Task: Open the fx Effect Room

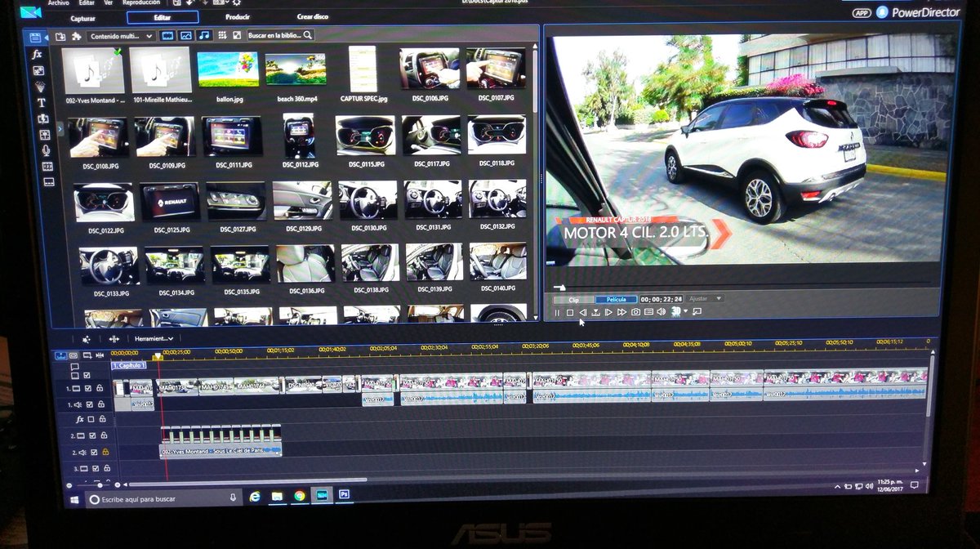Action: 36,55
